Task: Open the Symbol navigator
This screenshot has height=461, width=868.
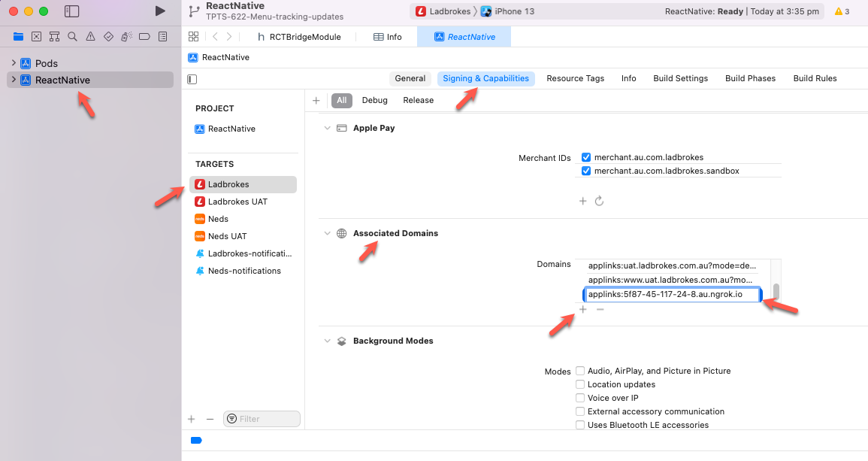Action: (54, 37)
